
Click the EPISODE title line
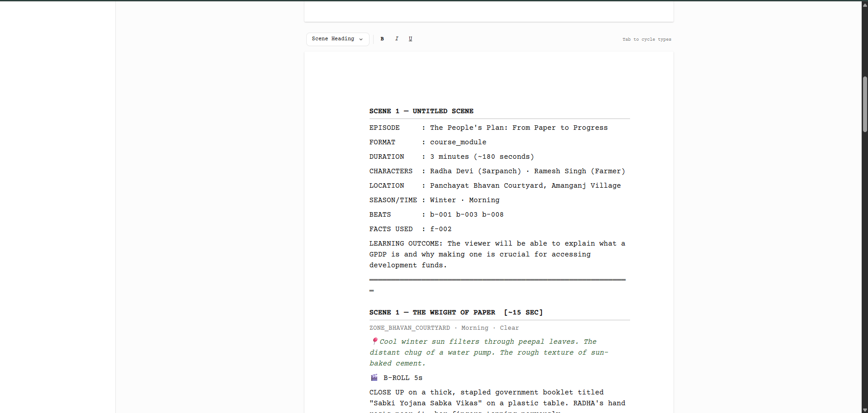pyautogui.click(x=488, y=128)
